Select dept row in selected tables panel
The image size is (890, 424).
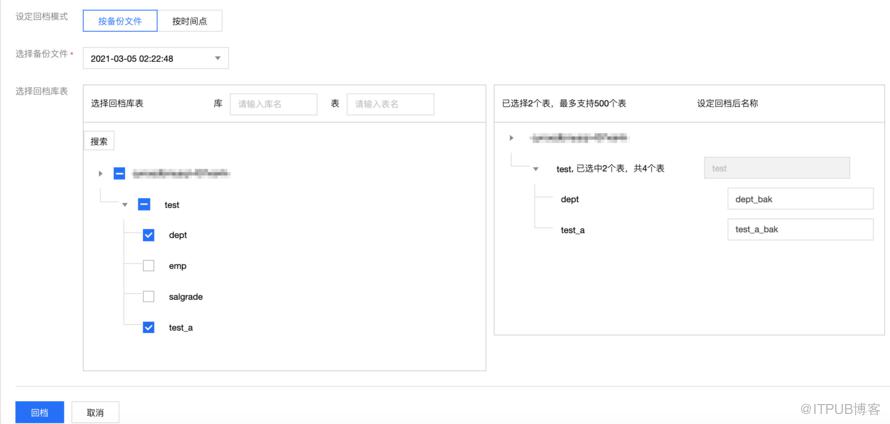pos(569,199)
